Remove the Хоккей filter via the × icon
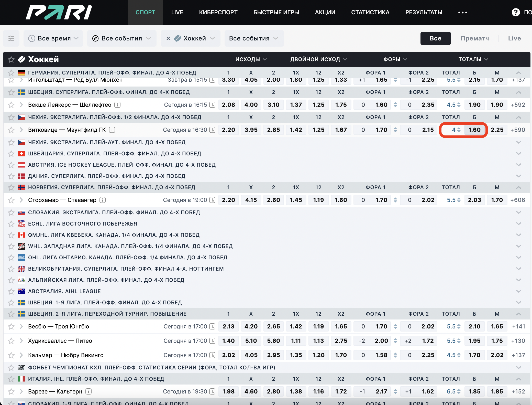 point(169,38)
